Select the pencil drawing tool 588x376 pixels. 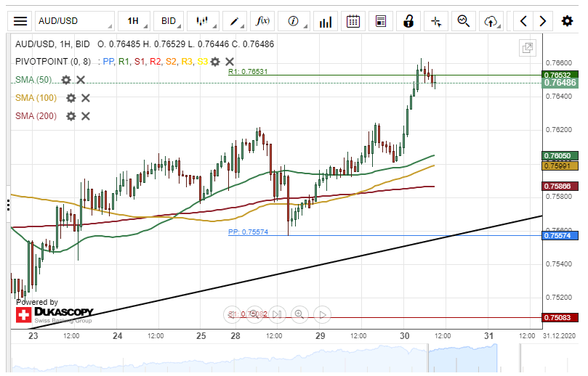click(x=238, y=21)
